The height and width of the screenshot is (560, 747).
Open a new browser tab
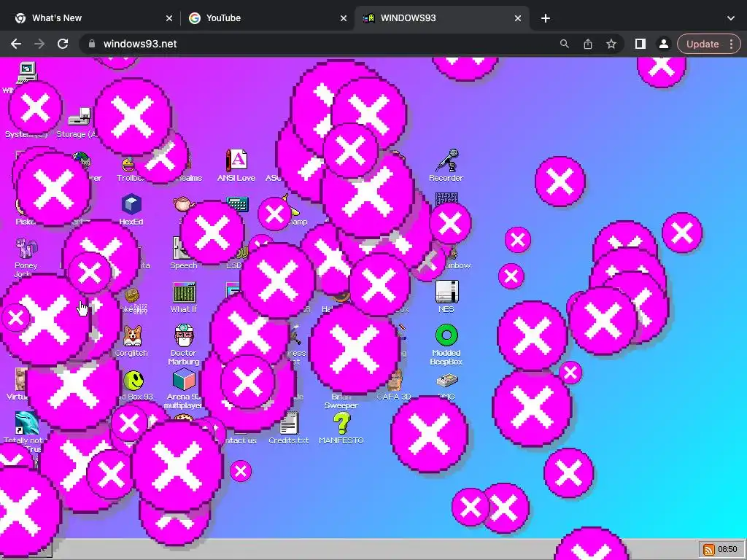pos(546,18)
